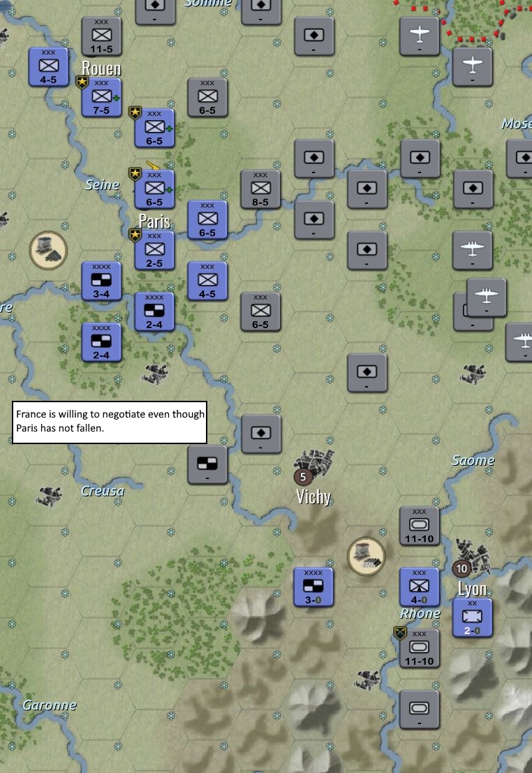The image size is (532, 773).
Task: Click the small town icon left of Creusa label
Action: [x=50, y=496]
